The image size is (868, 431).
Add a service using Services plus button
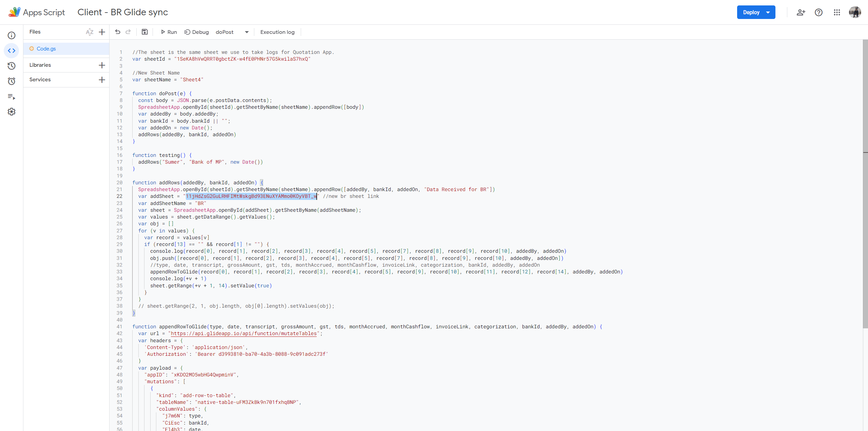coord(102,80)
